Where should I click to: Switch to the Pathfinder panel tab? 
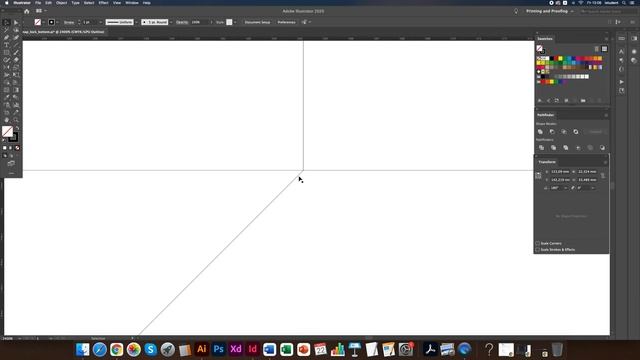click(546, 115)
